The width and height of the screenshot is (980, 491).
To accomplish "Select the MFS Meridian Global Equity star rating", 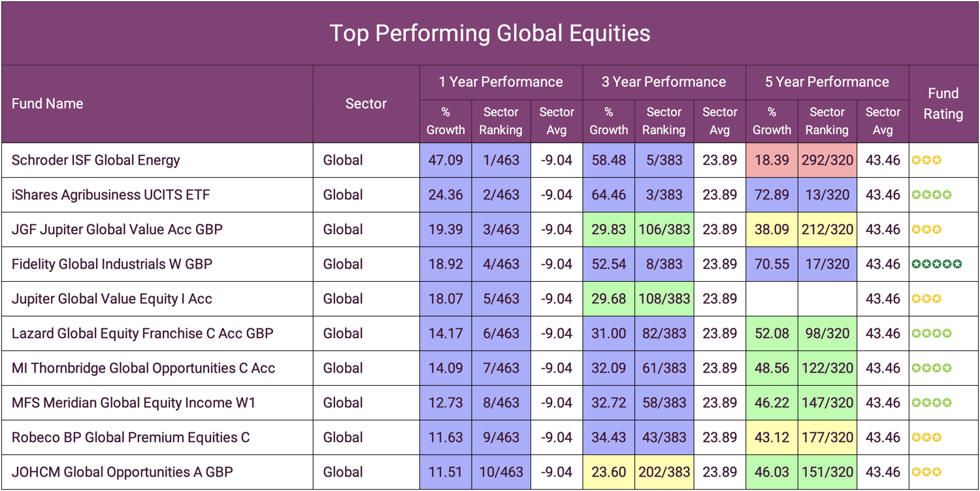I will [932, 403].
